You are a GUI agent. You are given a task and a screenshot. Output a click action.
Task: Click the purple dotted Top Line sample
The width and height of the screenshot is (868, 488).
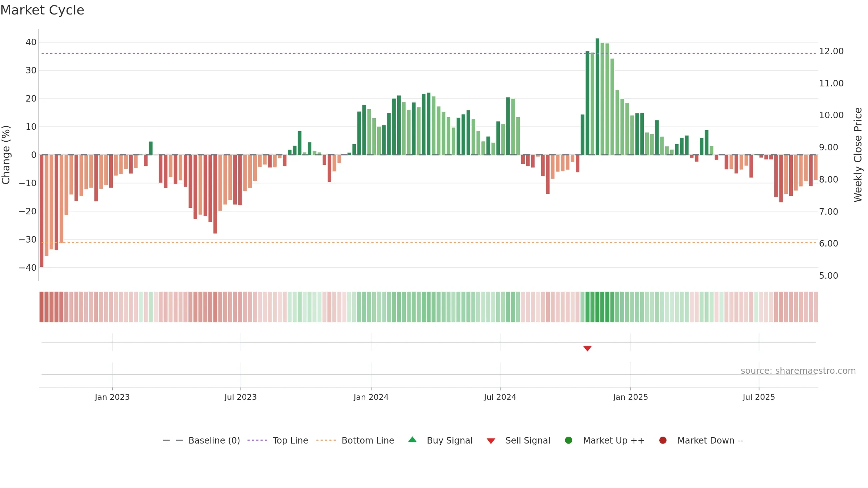257,440
